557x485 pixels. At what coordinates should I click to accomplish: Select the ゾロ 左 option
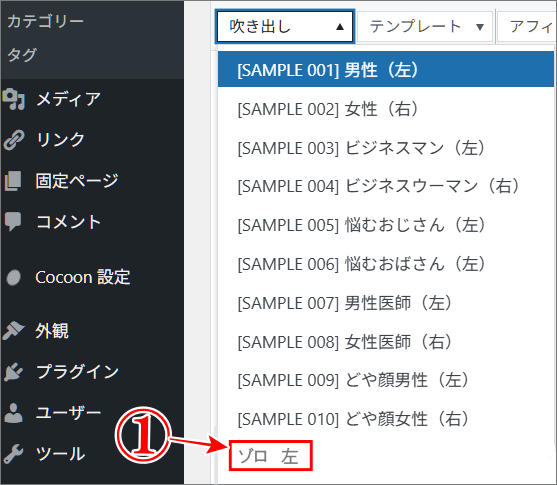(270, 456)
